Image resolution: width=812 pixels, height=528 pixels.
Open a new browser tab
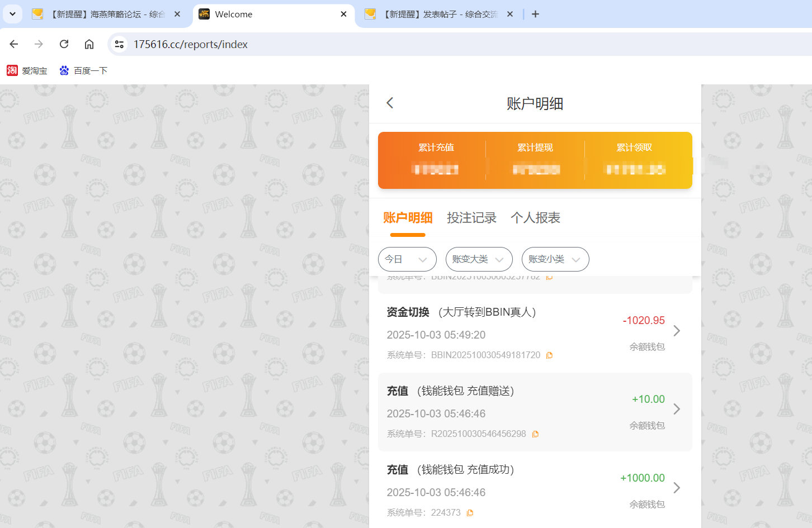coord(535,14)
